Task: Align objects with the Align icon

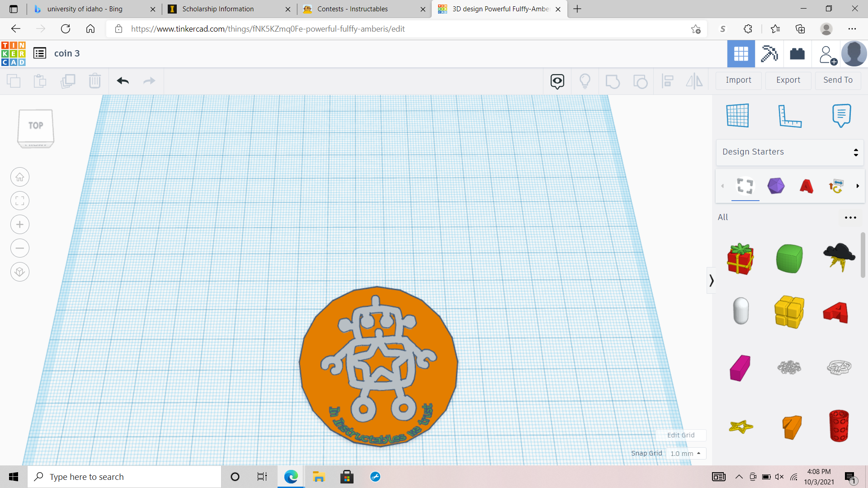Action: point(668,81)
